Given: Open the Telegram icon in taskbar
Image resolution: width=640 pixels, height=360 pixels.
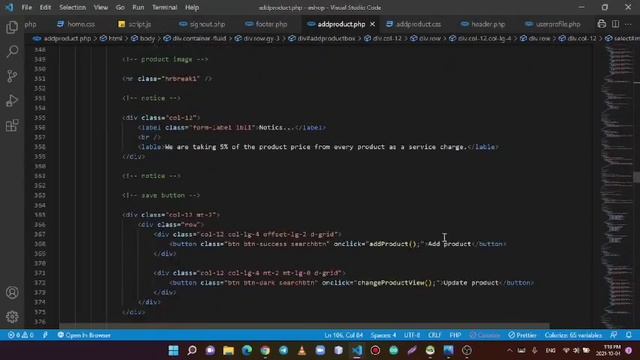Looking at the screenshot, I should pyautogui.click(x=284, y=350).
